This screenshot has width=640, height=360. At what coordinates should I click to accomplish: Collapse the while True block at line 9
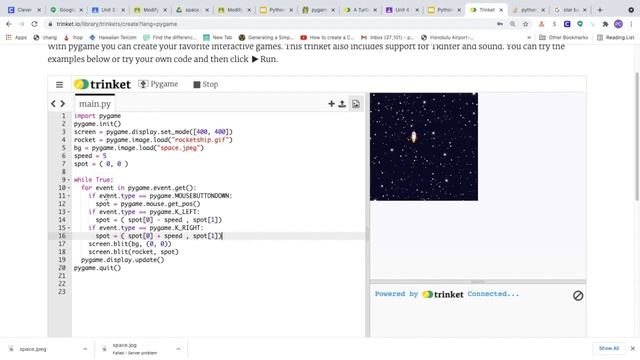pos(69,180)
